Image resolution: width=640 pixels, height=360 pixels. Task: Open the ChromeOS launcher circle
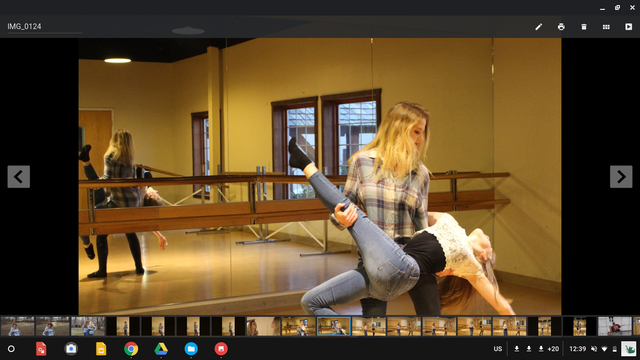pos(11,349)
